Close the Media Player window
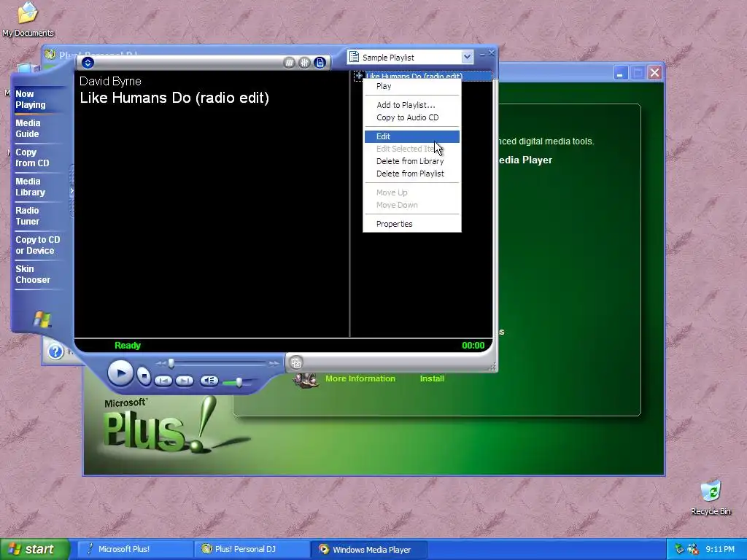 492,53
